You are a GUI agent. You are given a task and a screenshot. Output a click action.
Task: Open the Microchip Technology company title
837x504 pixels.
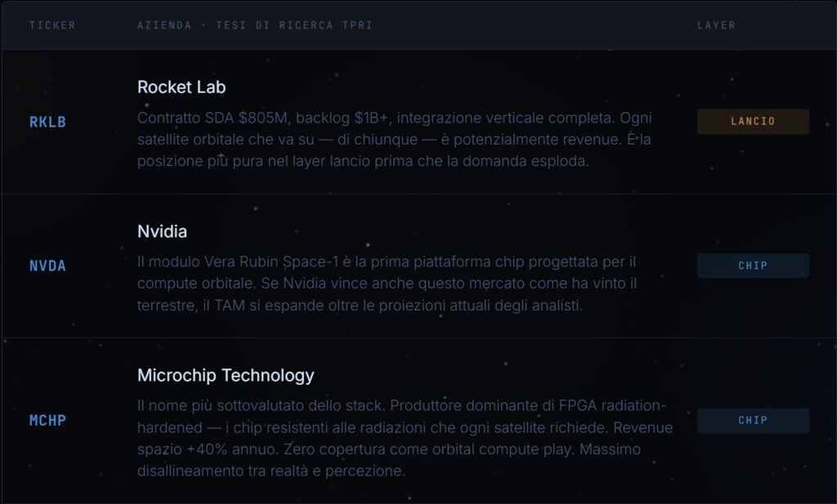[x=226, y=376]
